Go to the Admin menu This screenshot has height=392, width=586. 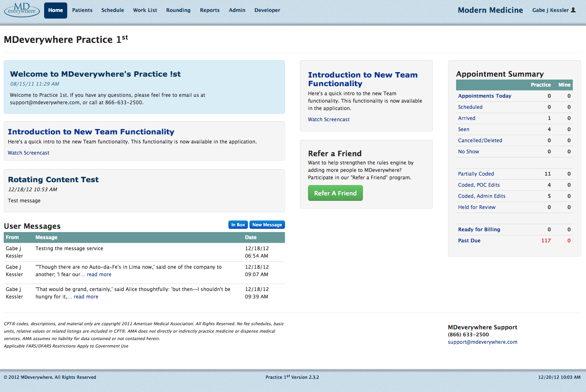pos(237,10)
